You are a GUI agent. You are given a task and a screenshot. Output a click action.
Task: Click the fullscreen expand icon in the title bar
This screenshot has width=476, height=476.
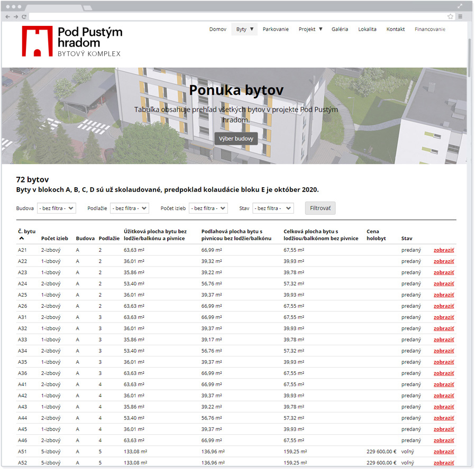(461, 6)
